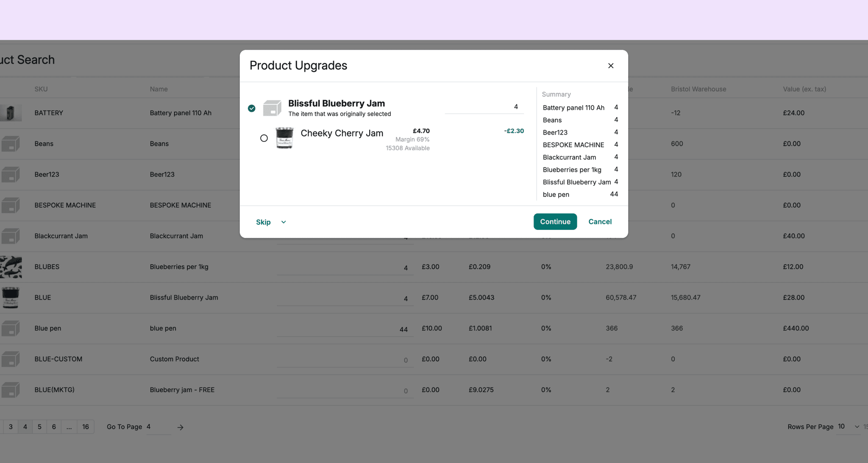Click the Beer123 row box icon
868x463 pixels.
[x=11, y=175]
